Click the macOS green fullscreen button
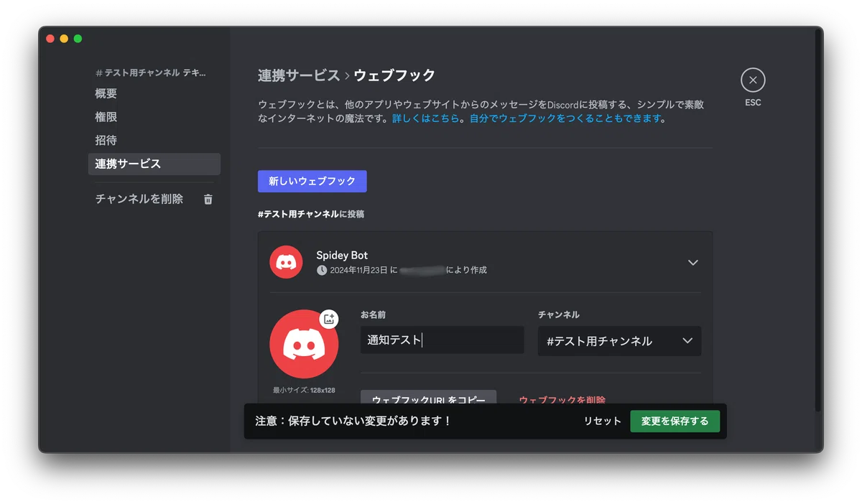Viewport: 862px width, 504px height. tap(78, 39)
